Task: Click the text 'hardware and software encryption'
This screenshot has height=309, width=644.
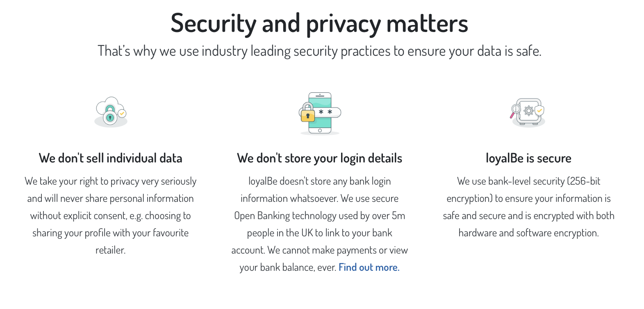Action: [x=528, y=233]
